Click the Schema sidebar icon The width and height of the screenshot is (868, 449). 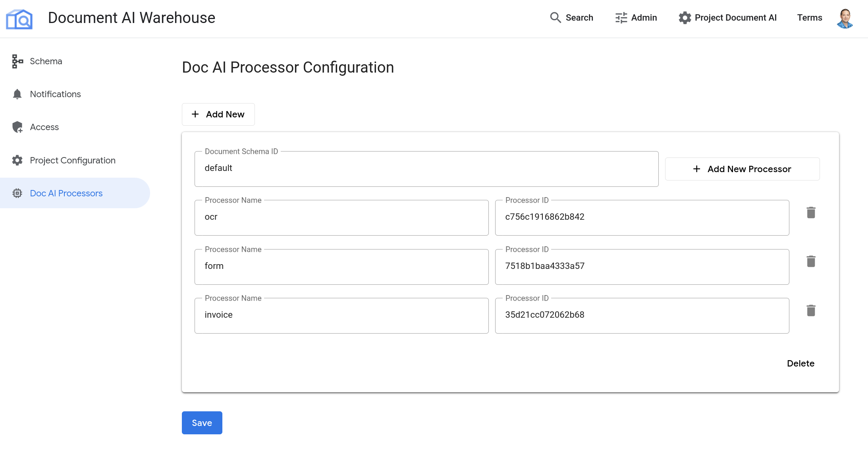[17, 61]
